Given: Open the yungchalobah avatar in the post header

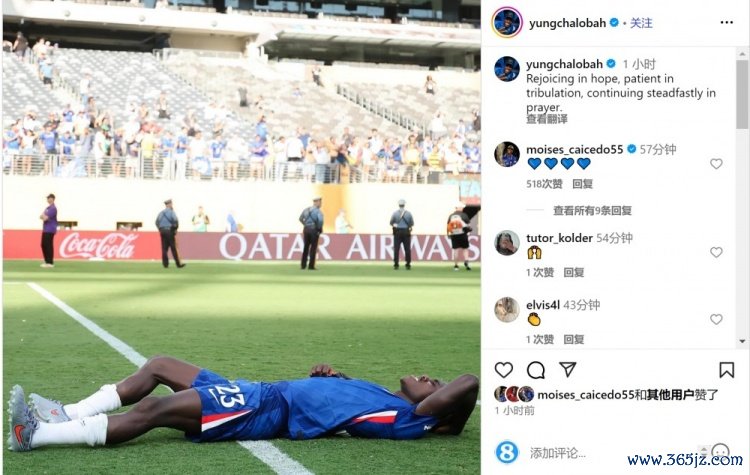Looking at the screenshot, I should tap(507, 22).
